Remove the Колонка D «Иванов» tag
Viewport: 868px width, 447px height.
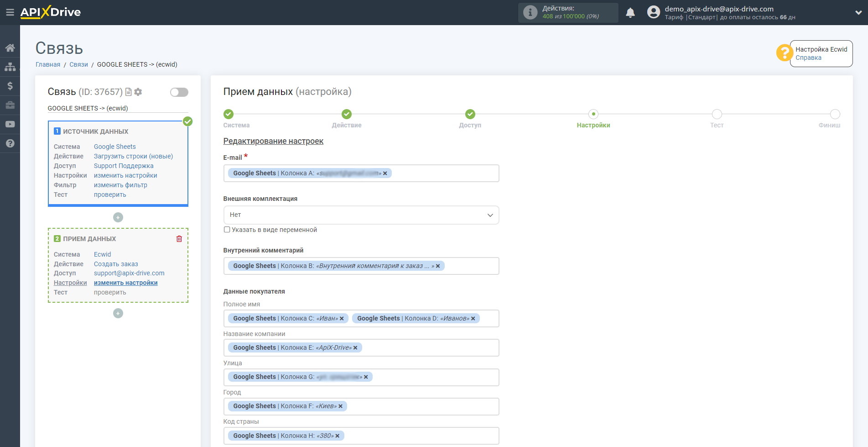point(473,319)
